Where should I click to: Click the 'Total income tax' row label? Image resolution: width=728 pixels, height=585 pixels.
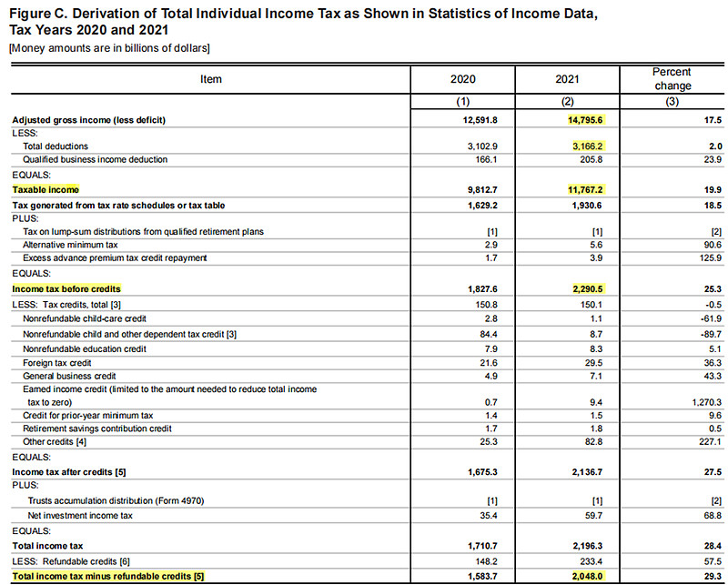[47, 546]
